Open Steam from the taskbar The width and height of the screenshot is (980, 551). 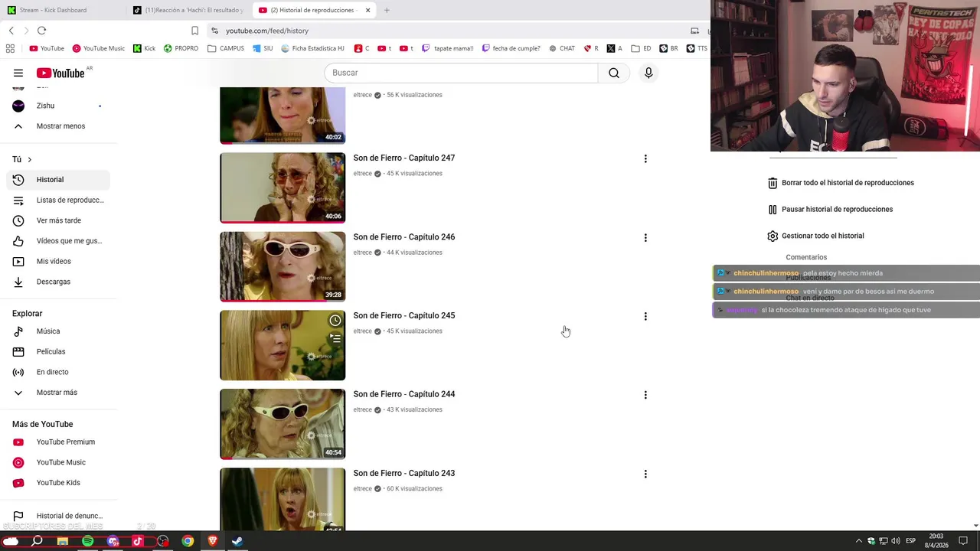tap(237, 541)
